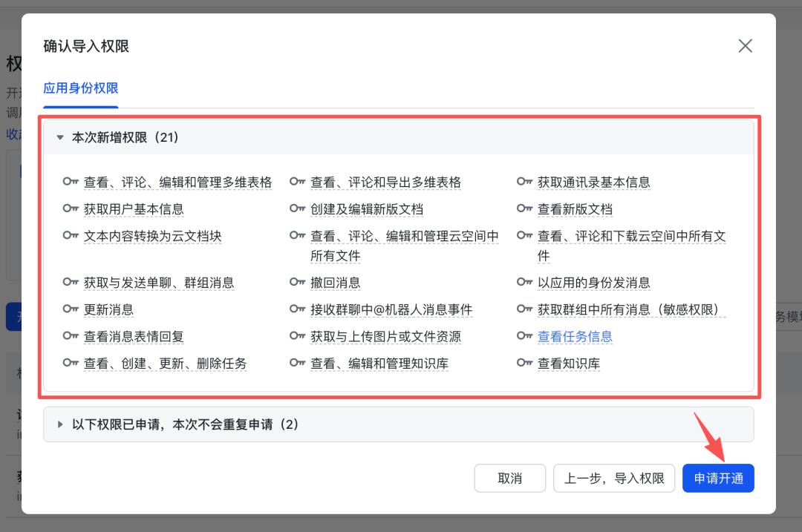Close the 确认导入权限 dialog

[745, 45]
